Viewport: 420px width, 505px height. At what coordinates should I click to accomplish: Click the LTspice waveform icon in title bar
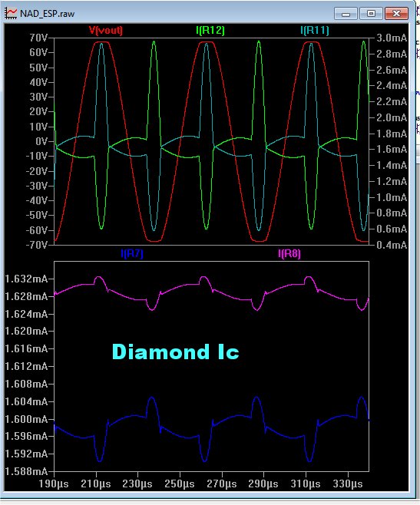pos(11,14)
